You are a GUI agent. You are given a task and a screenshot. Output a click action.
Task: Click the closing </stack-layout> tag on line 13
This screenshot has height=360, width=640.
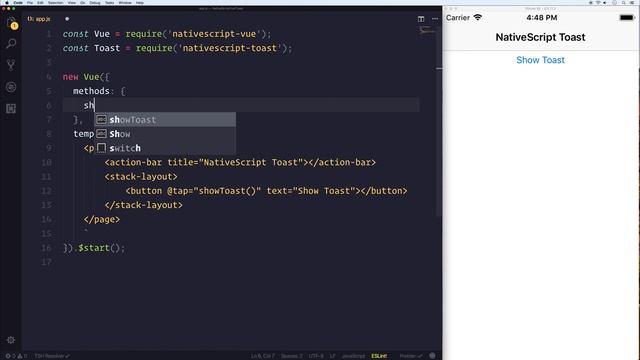pos(144,205)
